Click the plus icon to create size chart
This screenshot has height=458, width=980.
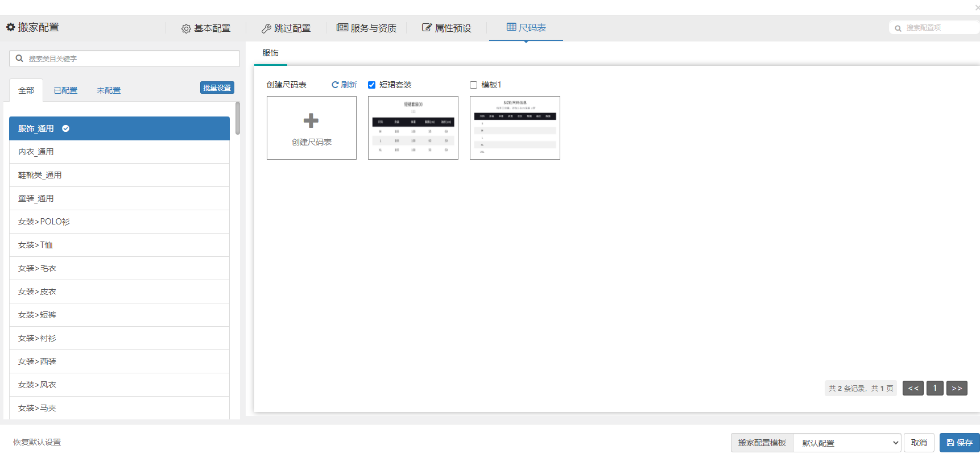(311, 120)
